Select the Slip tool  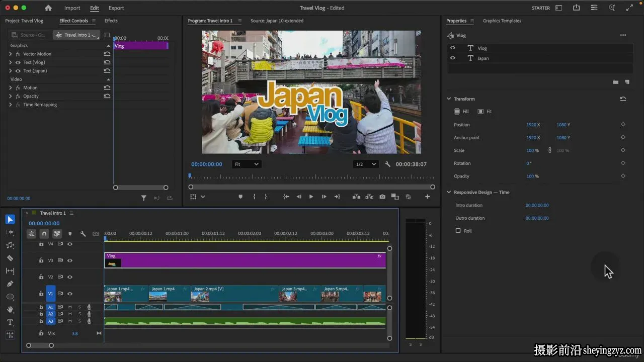coord(10,271)
